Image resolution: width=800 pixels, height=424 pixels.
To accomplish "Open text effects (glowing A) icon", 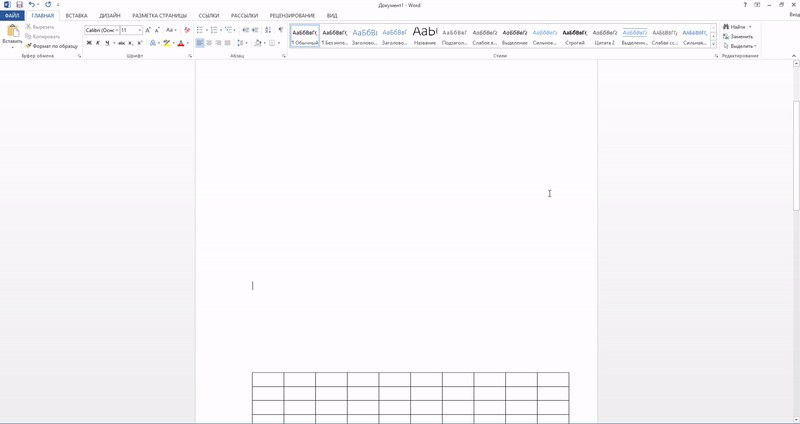I will coord(153,43).
